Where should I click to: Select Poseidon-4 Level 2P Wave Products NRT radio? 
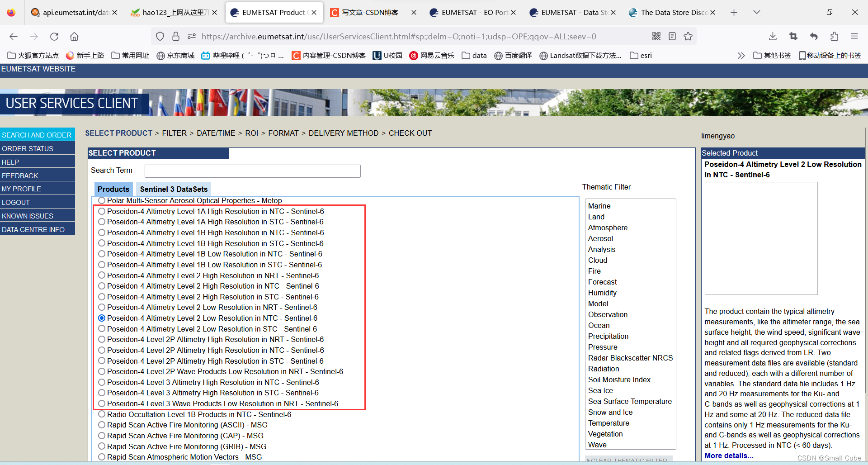coord(102,371)
